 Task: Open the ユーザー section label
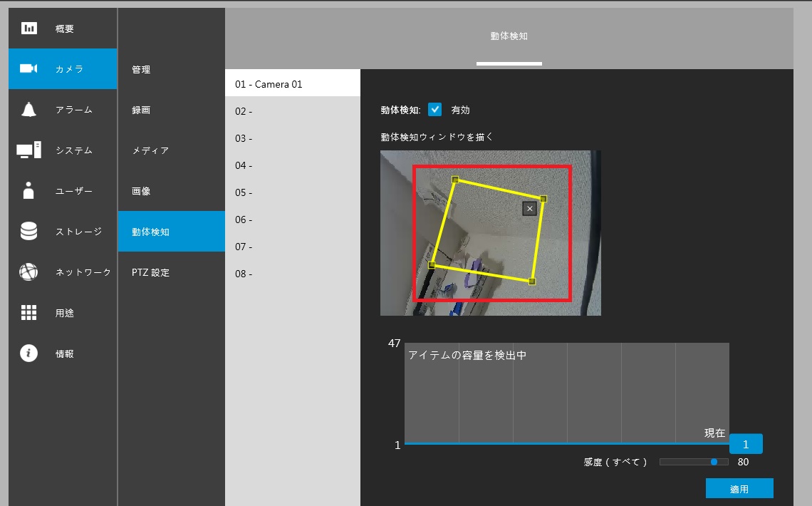(74, 191)
